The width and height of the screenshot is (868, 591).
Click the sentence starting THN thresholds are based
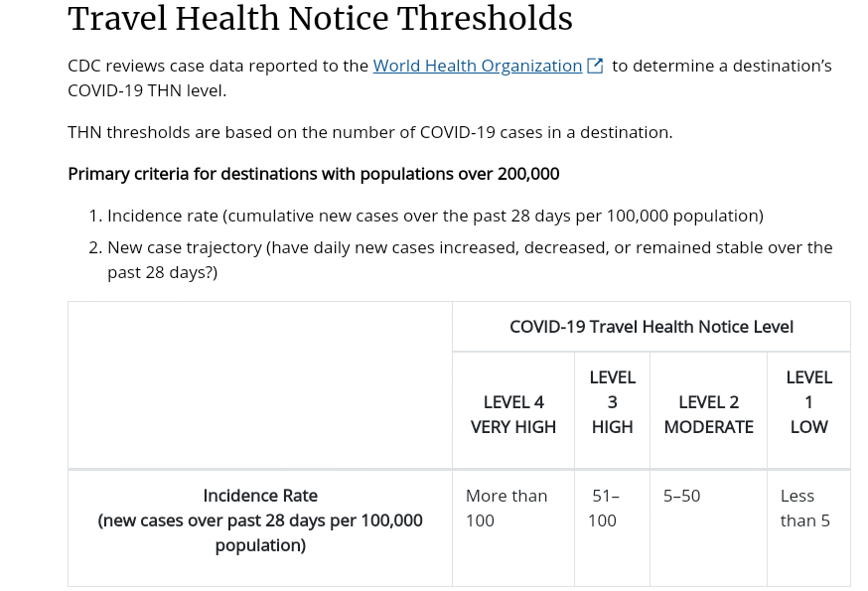coord(369,132)
